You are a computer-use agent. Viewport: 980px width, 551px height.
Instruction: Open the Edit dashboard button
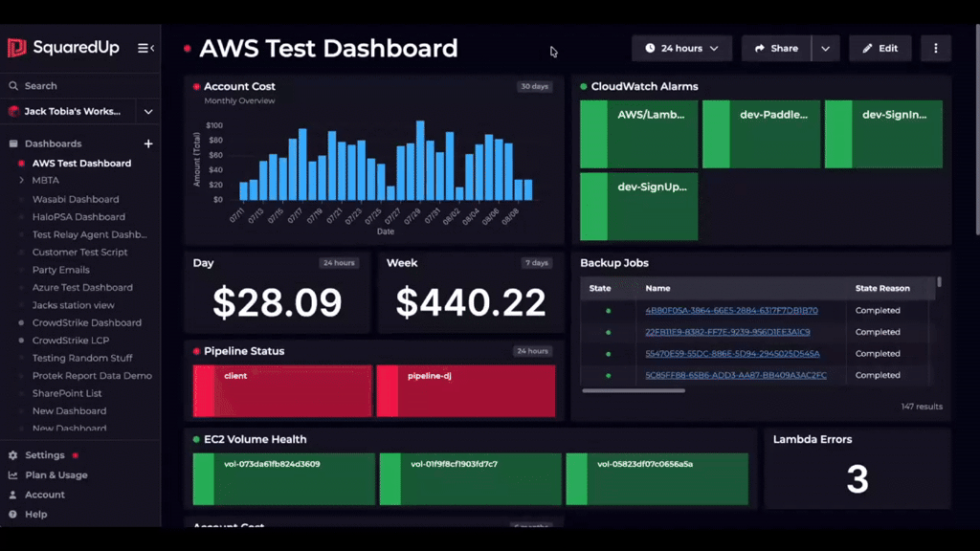(880, 48)
